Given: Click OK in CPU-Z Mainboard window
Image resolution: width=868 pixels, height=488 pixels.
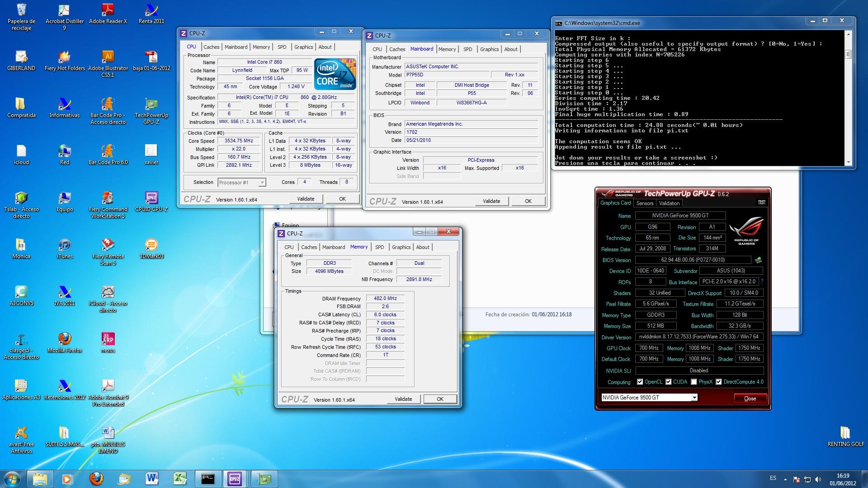Looking at the screenshot, I should coord(528,201).
